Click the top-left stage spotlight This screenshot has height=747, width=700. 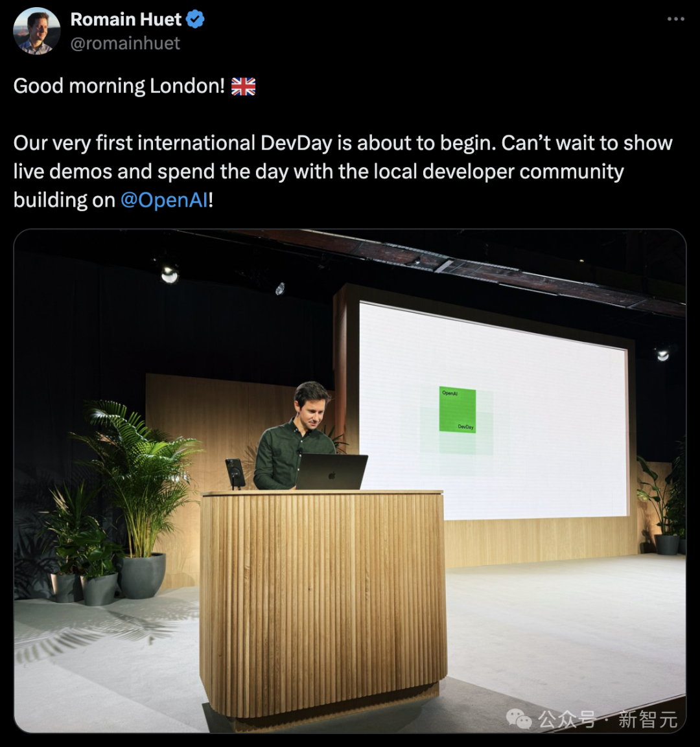click(169, 274)
